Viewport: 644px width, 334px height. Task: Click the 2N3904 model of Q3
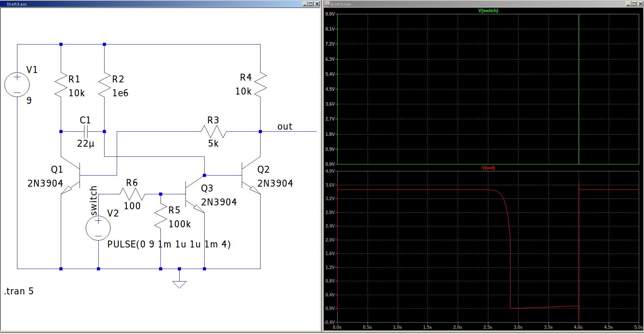click(x=219, y=202)
